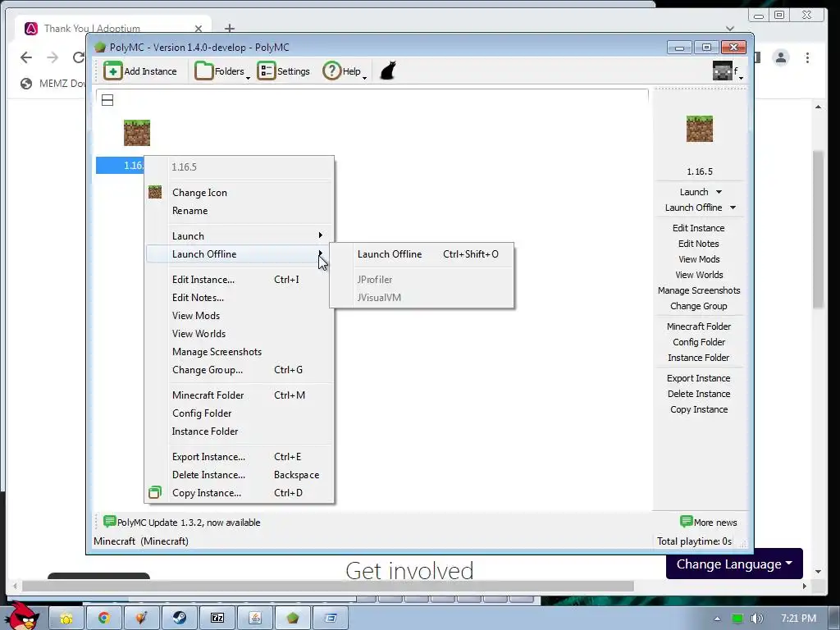Click View Mods in side panel
This screenshot has height=630, width=840.
pyautogui.click(x=699, y=258)
